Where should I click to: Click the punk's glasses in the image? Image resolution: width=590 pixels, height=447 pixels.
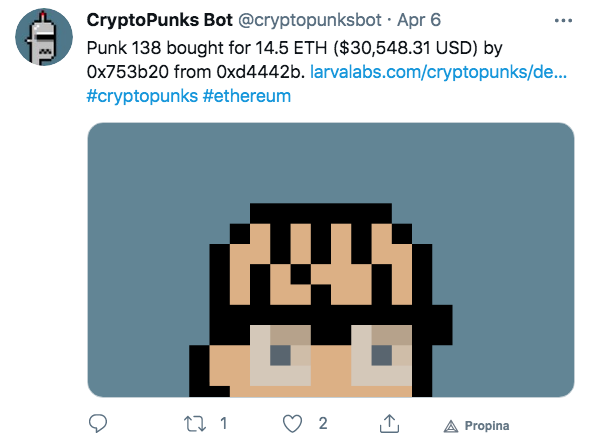pos(331,356)
